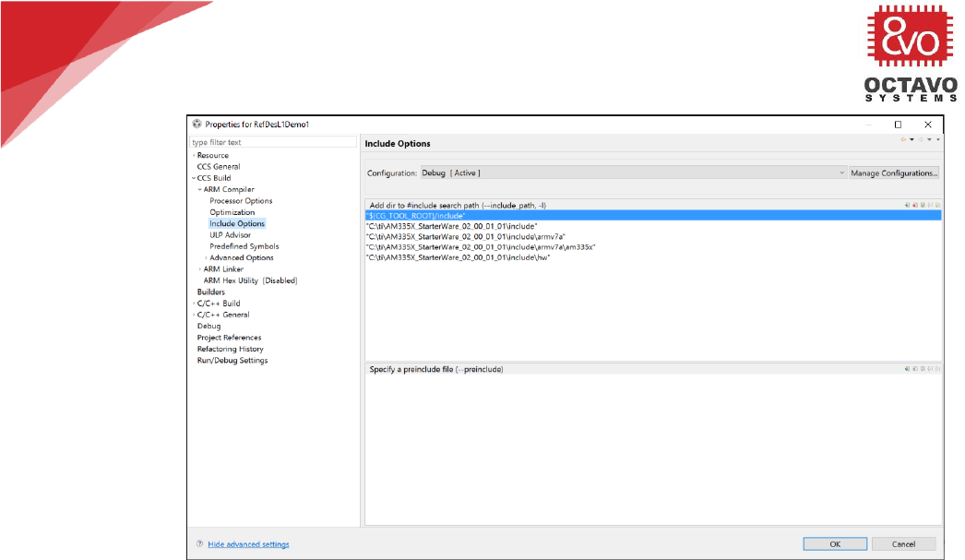965x560 pixels.
Task: Expand the Resource tree node
Action: click(x=193, y=156)
